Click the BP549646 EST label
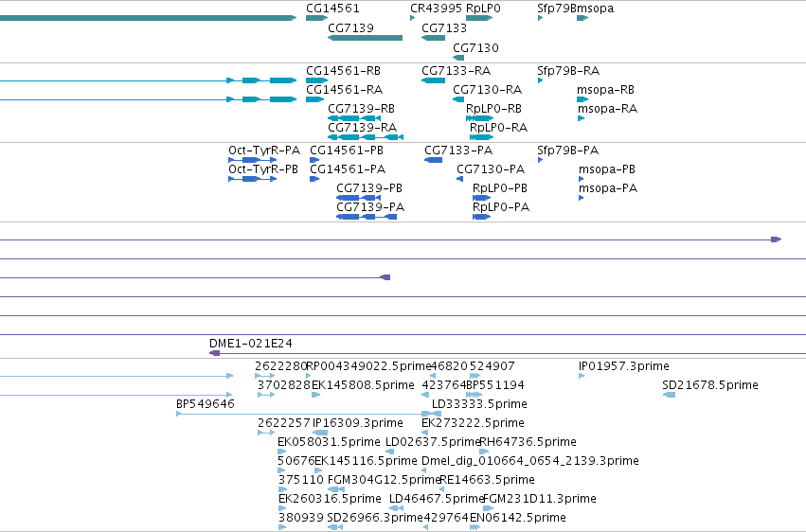The height and width of the screenshot is (532, 806). (206, 403)
